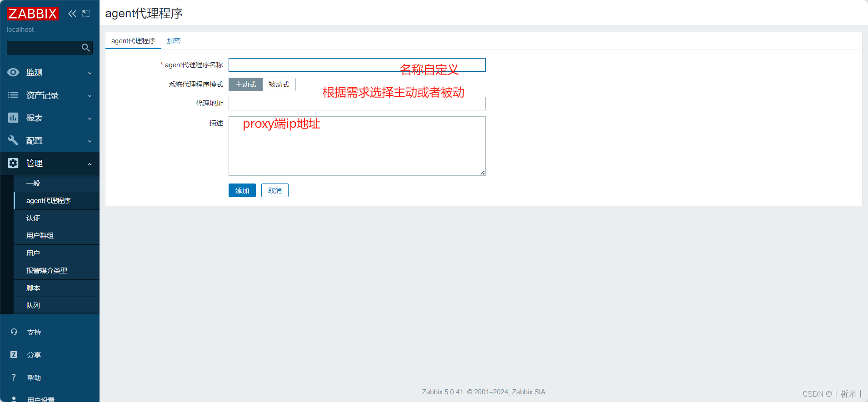Click the 配置 wrench icon
Image resolution: width=868 pixels, height=402 pixels.
(13, 140)
